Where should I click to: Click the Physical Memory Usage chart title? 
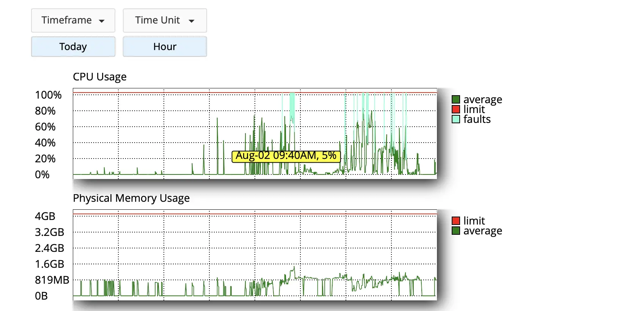(131, 198)
